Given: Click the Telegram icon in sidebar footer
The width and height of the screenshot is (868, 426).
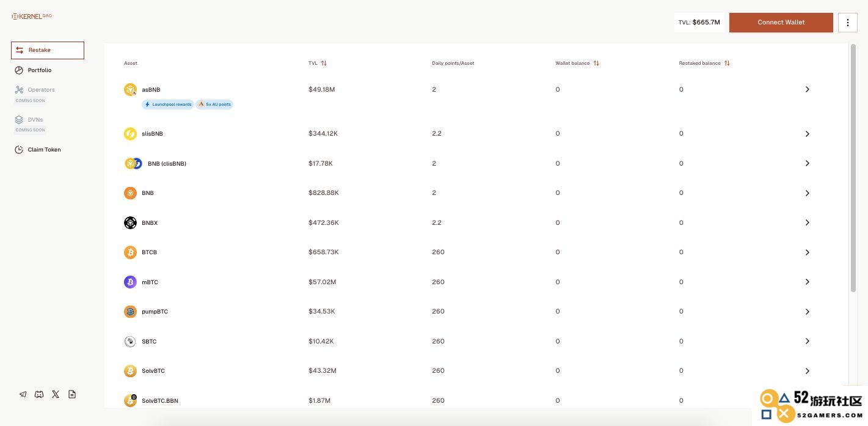Looking at the screenshot, I should tap(23, 394).
